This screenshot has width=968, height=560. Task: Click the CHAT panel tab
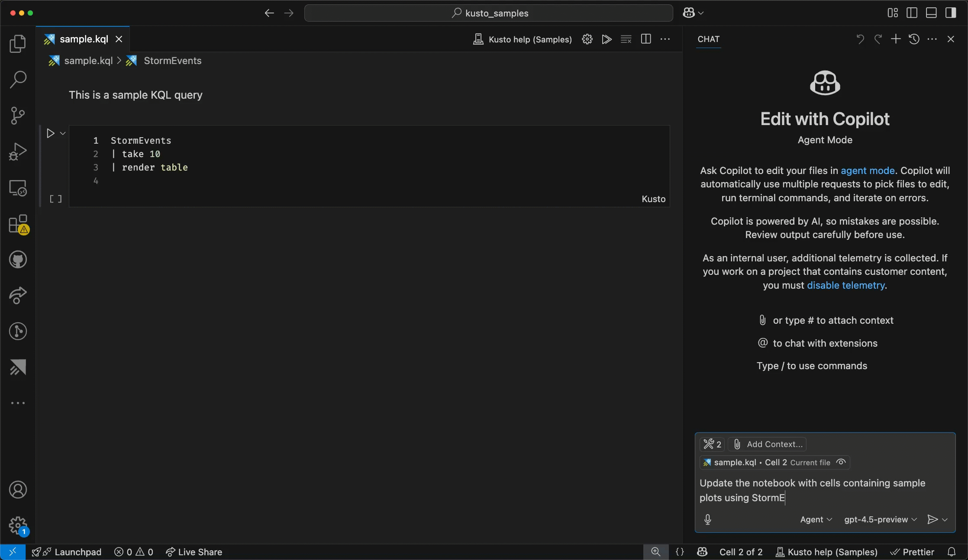[x=708, y=39]
